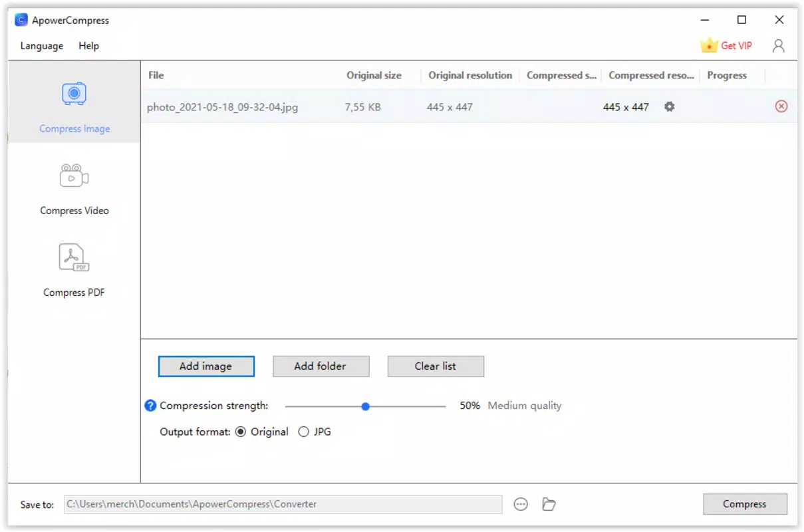Click the Get VIP crown icon

point(710,45)
